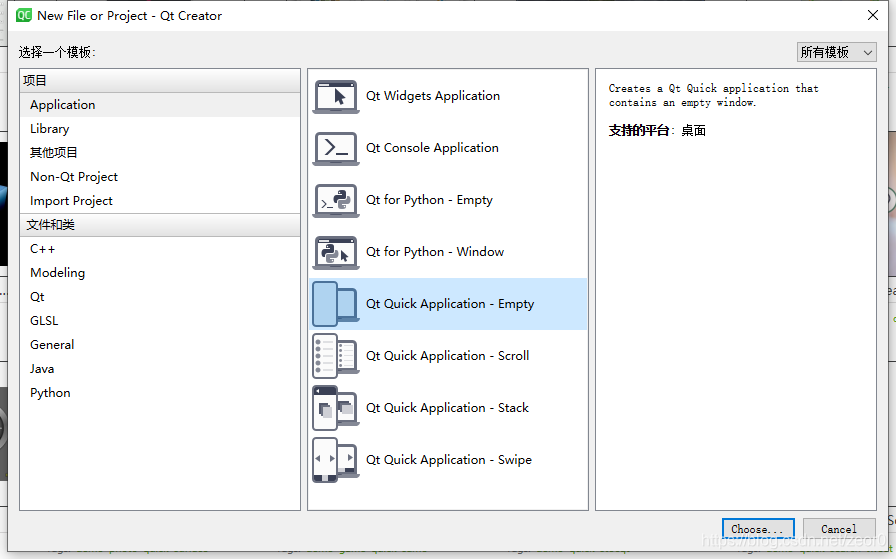Click the template description text
The image size is (896, 559).
[714, 95]
